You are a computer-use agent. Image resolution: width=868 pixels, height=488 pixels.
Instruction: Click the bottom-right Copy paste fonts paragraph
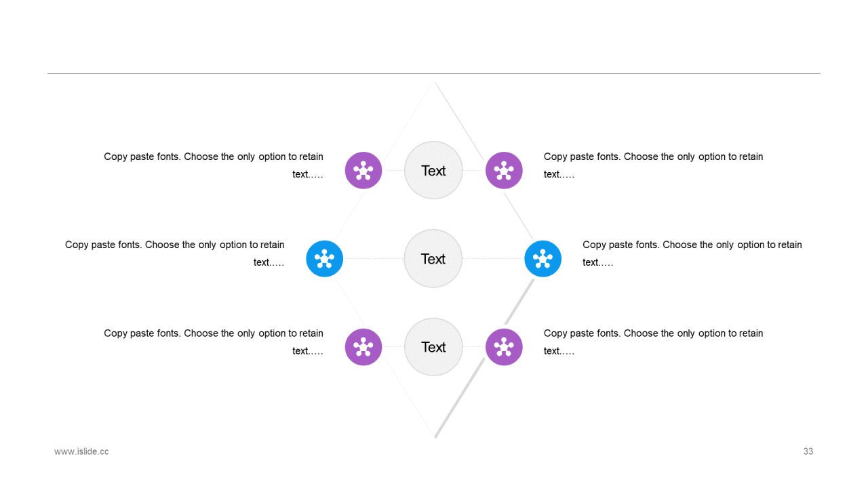coord(654,342)
